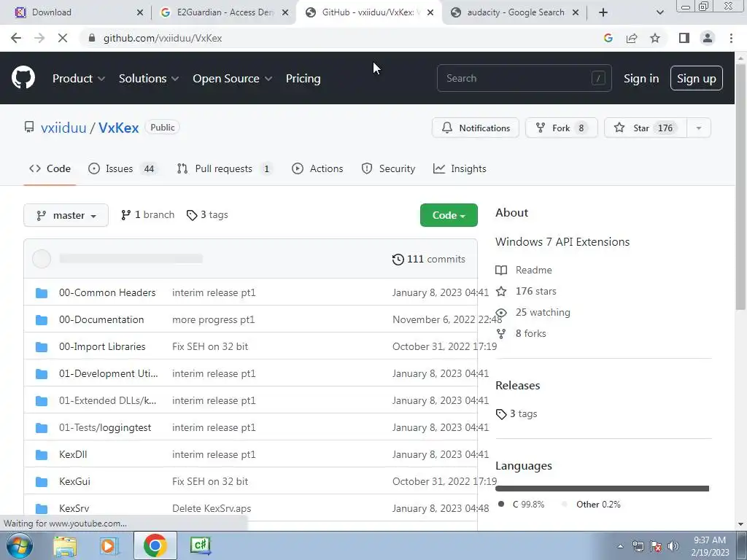Click the volume speaker tray icon
This screenshot has height=560, width=747.
pyautogui.click(x=673, y=546)
